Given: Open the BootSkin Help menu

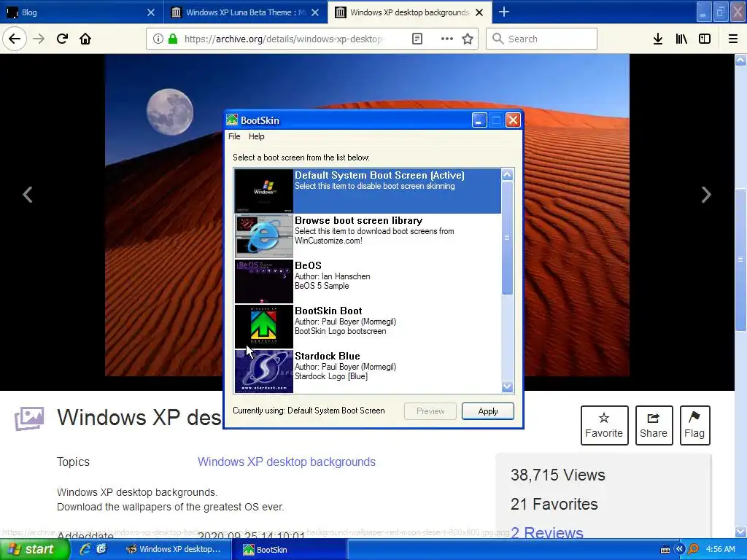Looking at the screenshot, I should [x=256, y=136].
